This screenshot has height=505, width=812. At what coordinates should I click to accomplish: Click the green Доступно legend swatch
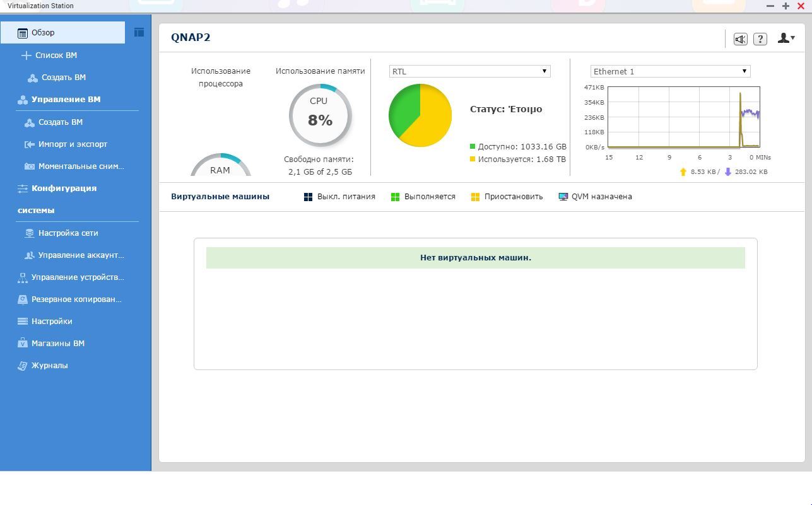pyautogui.click(x=473, y=147)
